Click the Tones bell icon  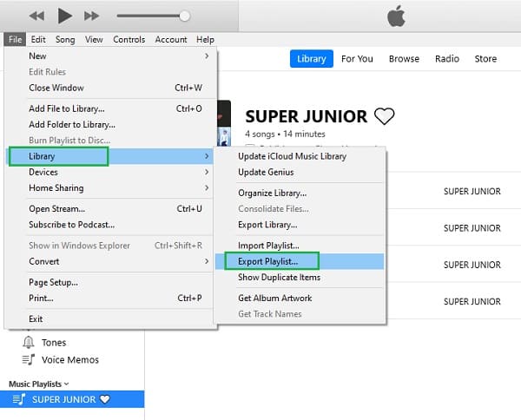point(29,342)
